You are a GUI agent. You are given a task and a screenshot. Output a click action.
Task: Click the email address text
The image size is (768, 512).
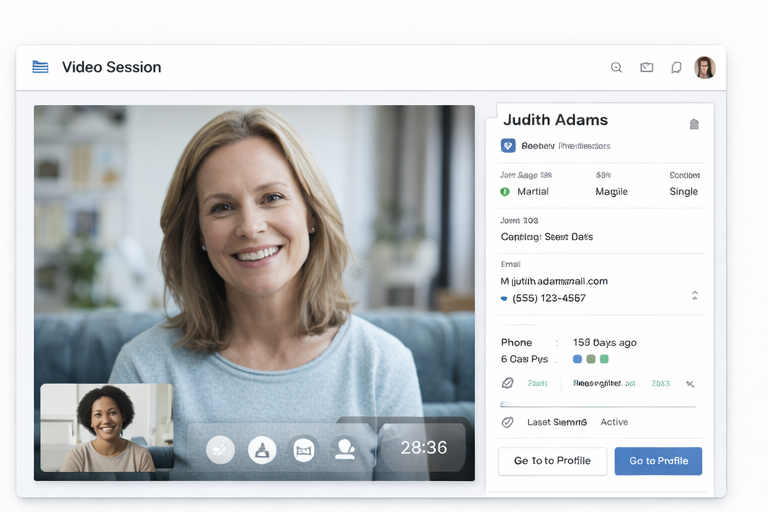(554, 281)
